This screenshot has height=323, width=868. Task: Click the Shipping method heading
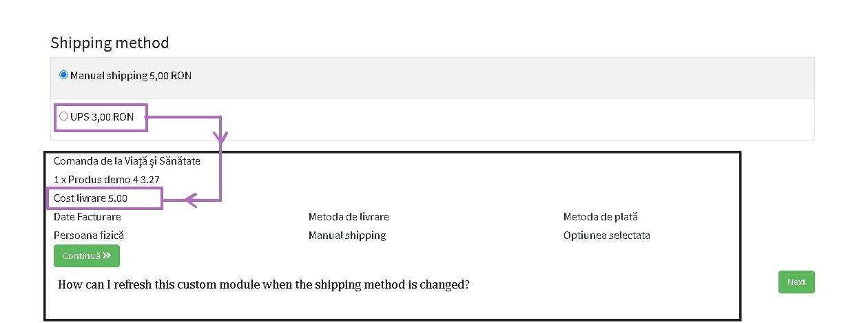point(110,43)
